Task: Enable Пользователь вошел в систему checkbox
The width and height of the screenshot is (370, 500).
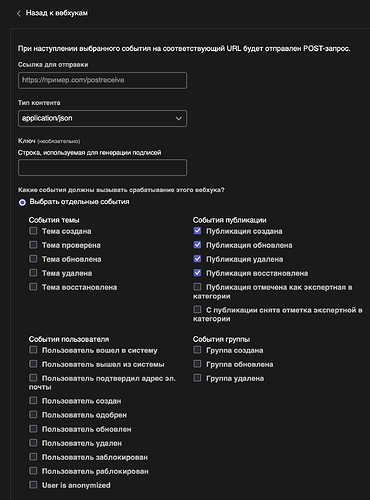Action: (x=33, y=350)
